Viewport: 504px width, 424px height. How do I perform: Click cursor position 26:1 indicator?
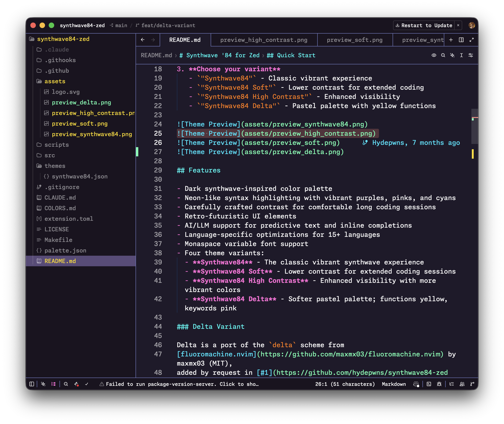tap(345, 384)
